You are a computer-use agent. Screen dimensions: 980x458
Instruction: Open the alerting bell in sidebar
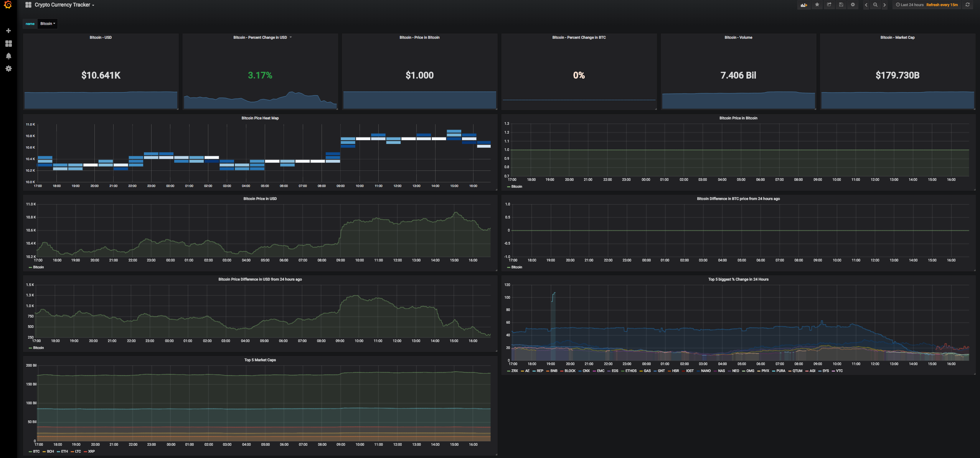click(8, 56)
